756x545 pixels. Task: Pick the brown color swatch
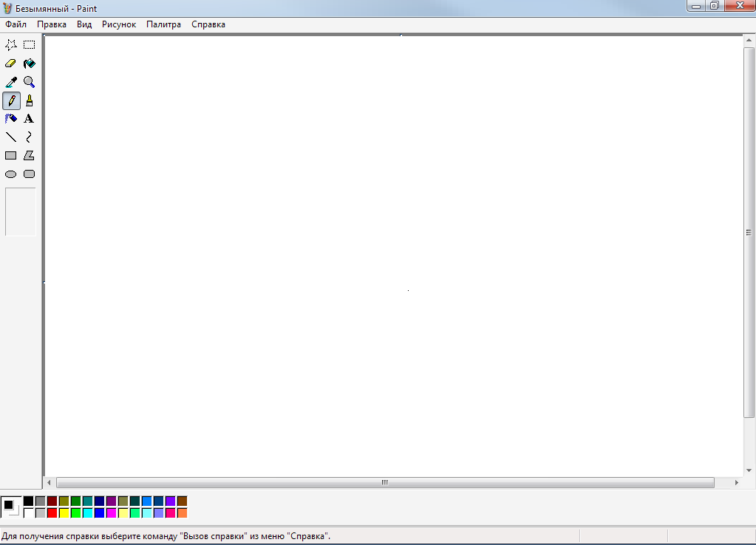tap(183, 501)
